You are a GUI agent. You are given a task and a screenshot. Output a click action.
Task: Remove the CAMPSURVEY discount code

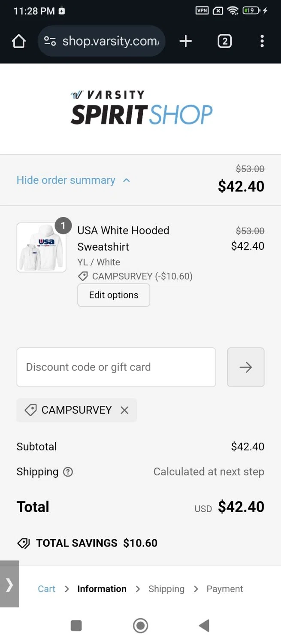(x=124, y=410)
